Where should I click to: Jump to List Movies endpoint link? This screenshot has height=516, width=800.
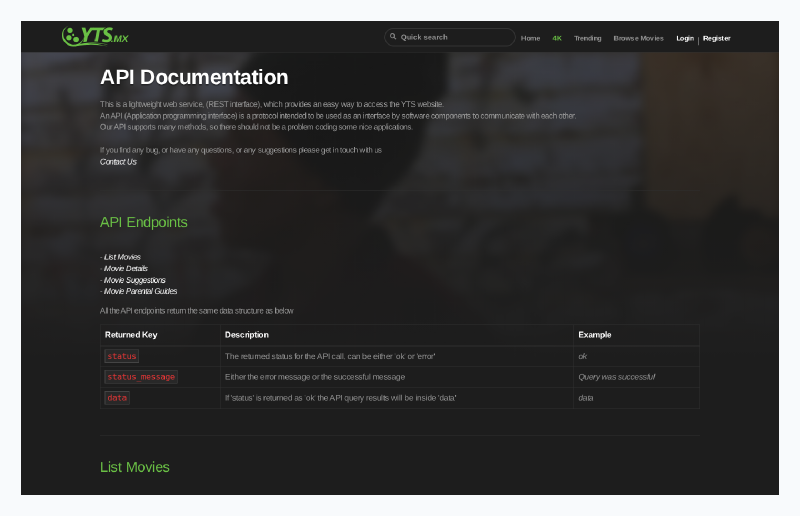(122, 257)
